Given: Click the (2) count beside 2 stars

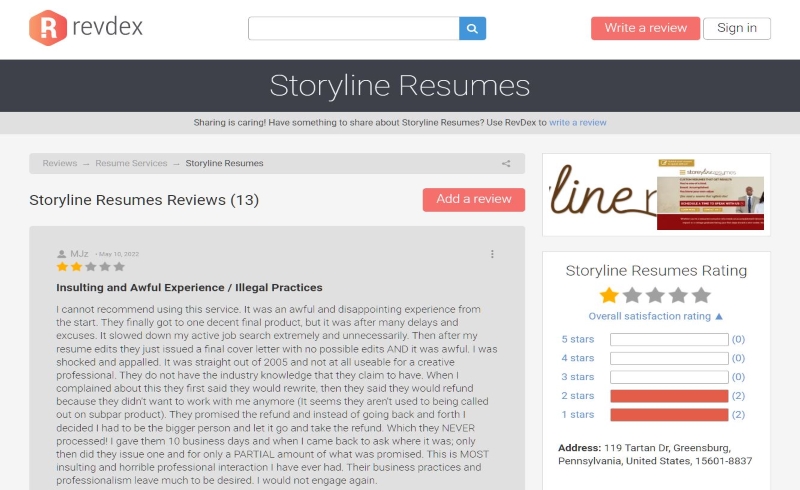Looking at the screenshot, I should [x=738, y=396].
